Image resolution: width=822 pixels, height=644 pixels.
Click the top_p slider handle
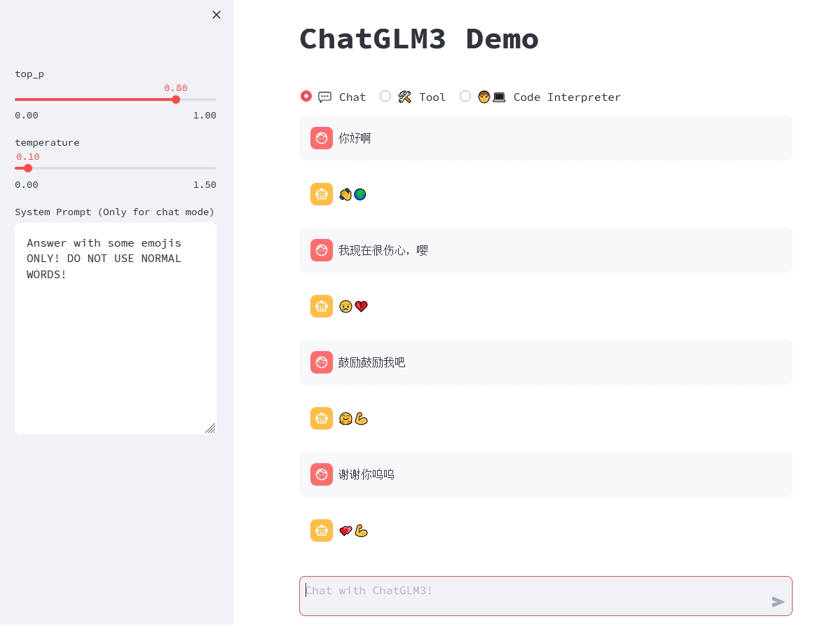pos(176,100)
